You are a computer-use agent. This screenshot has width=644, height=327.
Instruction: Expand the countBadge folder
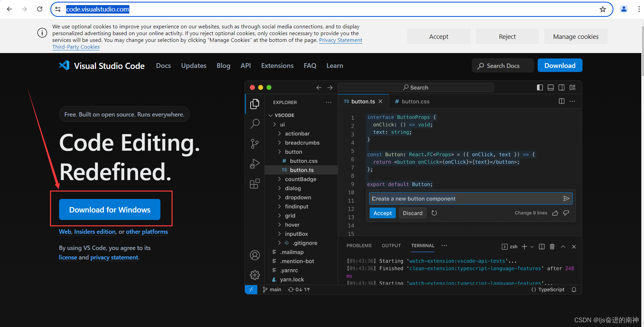(x=279, y=179)
